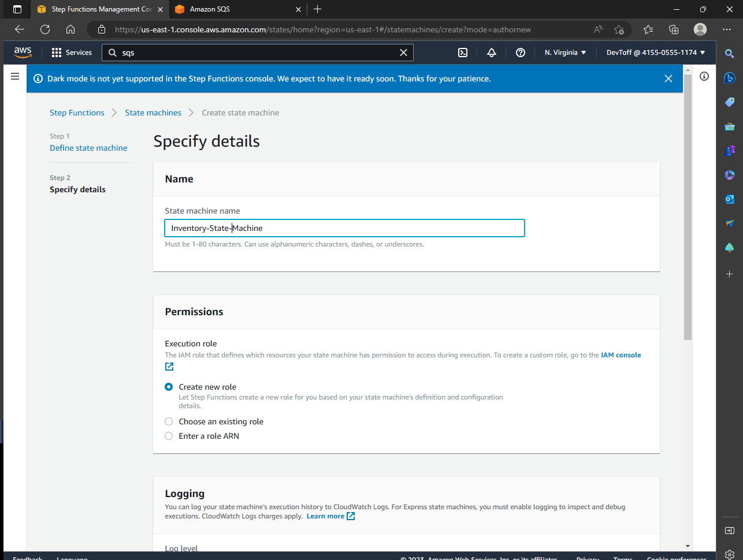Open the hamburger navigation menu

click(x=15, y=76)
